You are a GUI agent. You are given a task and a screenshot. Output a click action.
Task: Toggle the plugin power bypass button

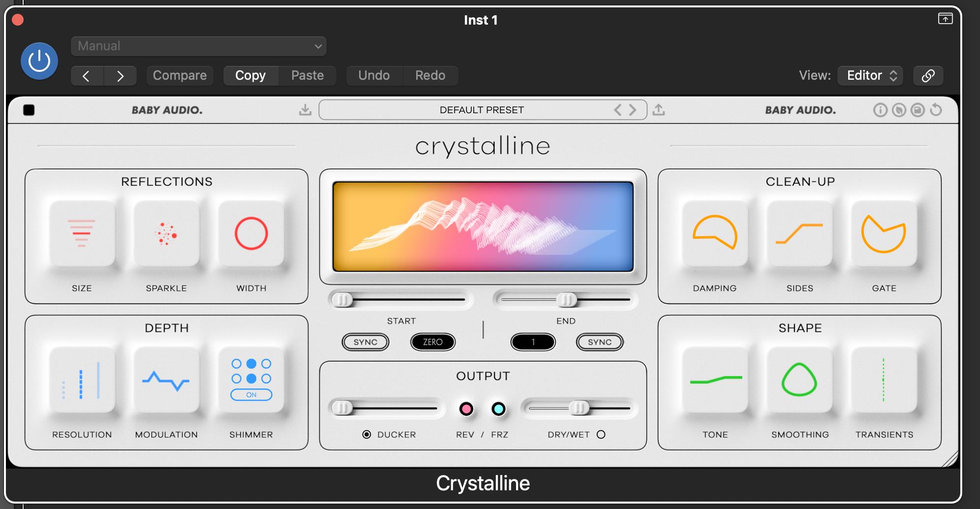click(x=39, y=61)
